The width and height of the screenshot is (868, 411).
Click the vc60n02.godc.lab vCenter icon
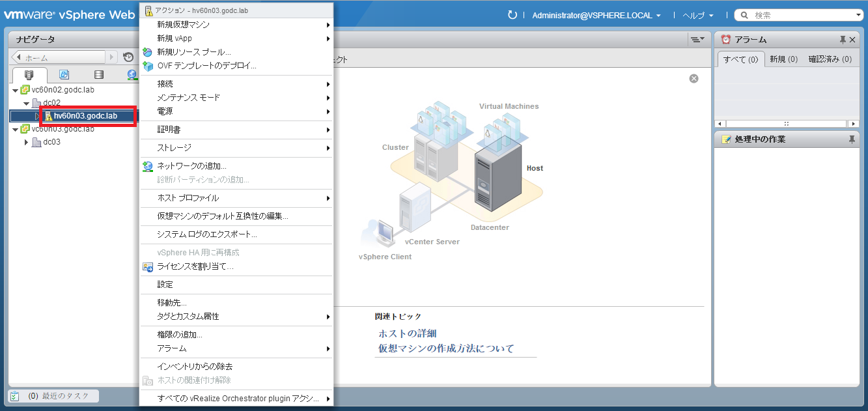click(x=25, y=90)
